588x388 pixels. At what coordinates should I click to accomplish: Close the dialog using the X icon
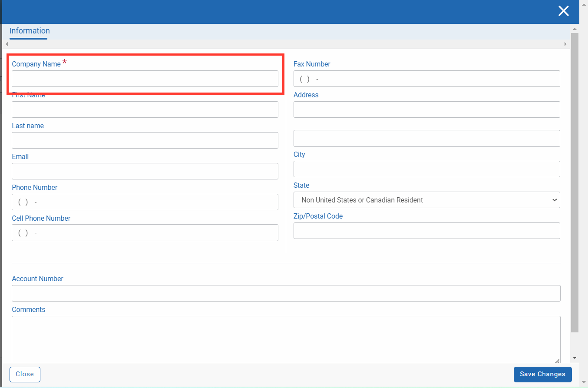click(563, 11)
